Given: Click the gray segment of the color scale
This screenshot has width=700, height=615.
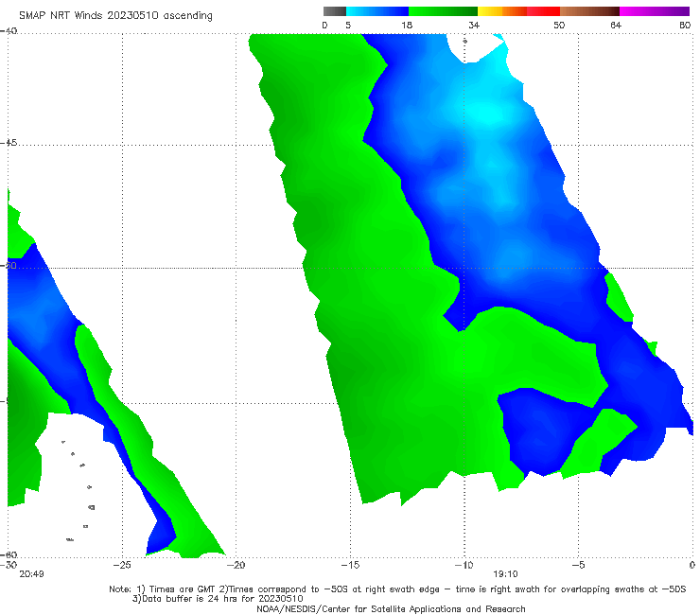Looking at the screenshot, I should (x=335, y=11).
